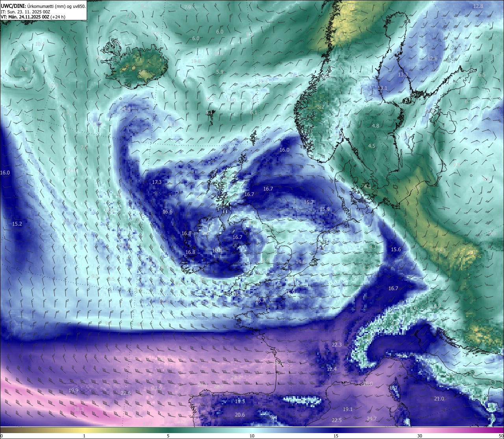Click the 4.5 value label
Image resolution: width=504 pixels, height=439 pixels.
[372, 146]
